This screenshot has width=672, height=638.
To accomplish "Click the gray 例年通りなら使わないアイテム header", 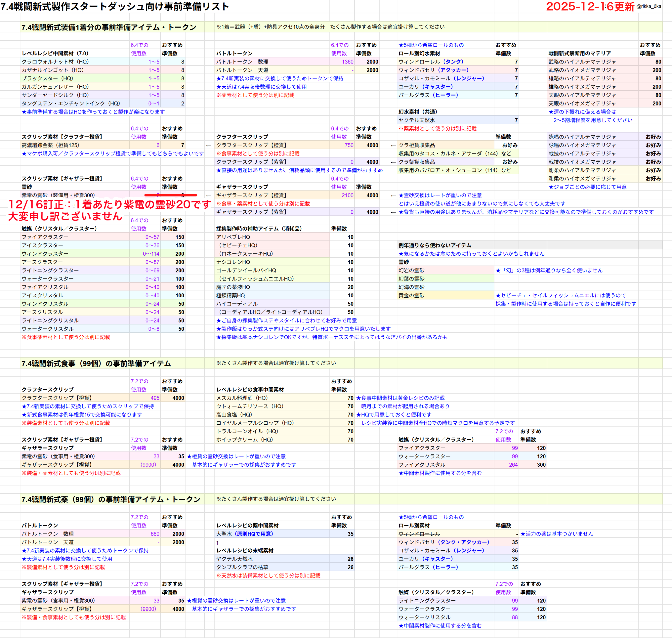I will point(435,245).
